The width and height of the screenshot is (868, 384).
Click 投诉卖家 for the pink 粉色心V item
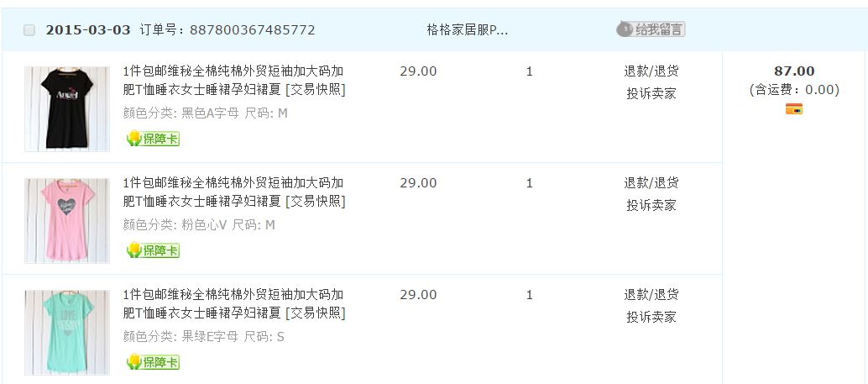coord(651,205)
